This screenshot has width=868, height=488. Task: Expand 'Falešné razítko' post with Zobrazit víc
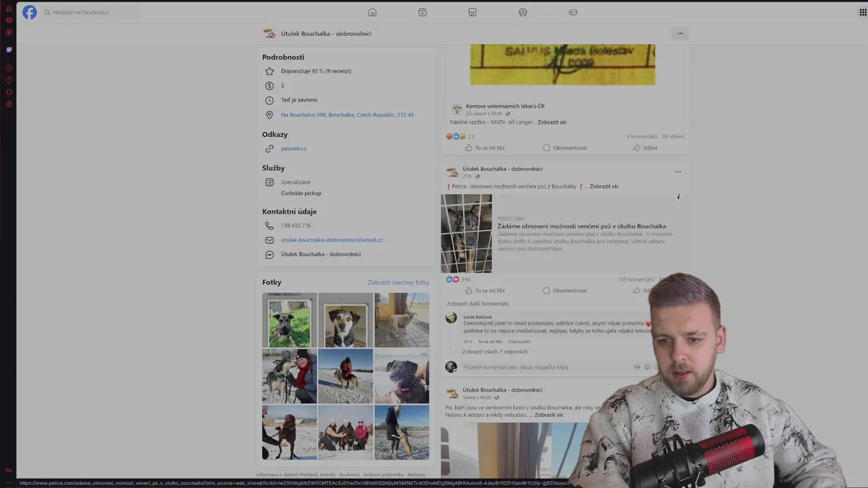click(552, 122)
